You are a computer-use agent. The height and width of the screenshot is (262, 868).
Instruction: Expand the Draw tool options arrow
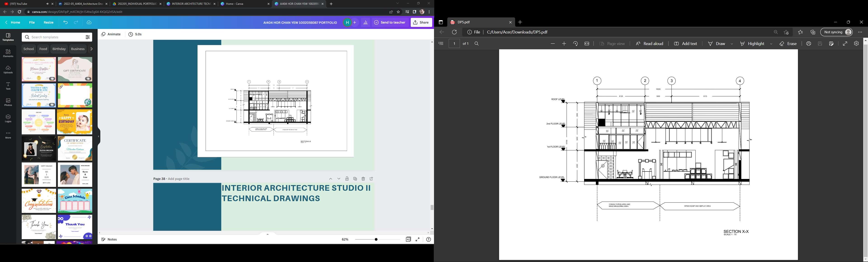click(x=732, y=44)
